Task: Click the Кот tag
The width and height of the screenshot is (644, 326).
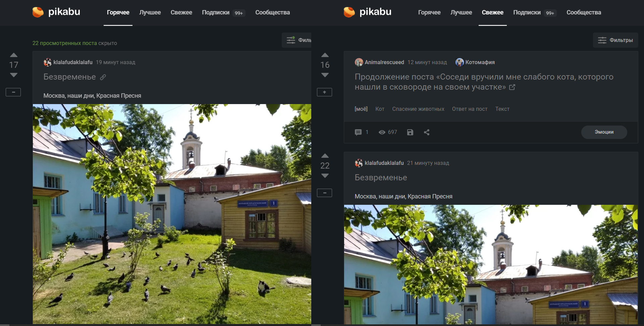Action: [380, 109]
